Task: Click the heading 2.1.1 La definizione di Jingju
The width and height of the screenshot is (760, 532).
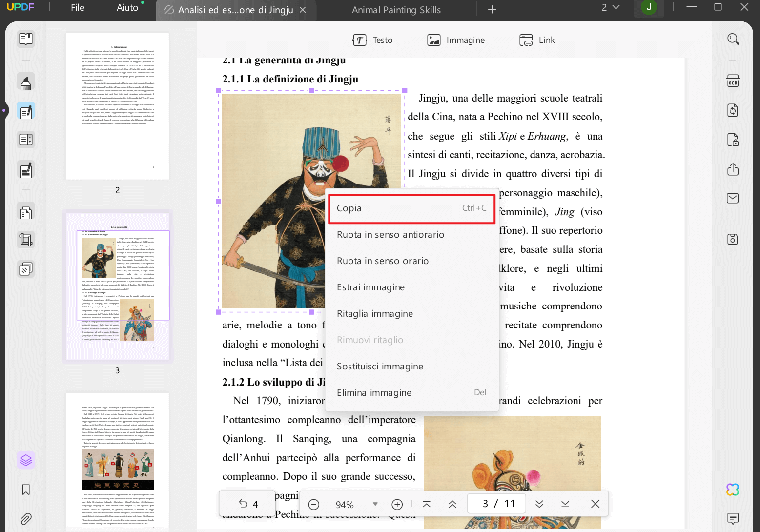Action: [x=290, y=79]
